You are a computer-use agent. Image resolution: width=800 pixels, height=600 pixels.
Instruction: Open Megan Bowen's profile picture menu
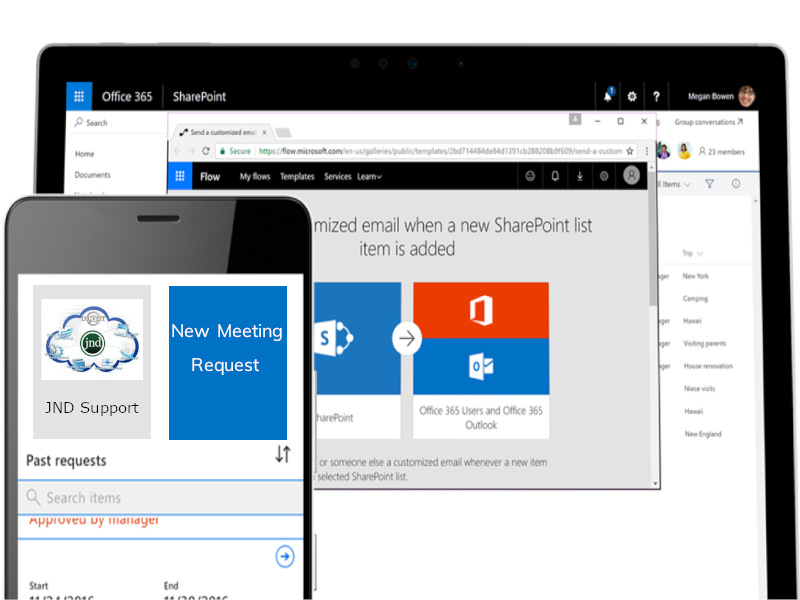(746, 96)
